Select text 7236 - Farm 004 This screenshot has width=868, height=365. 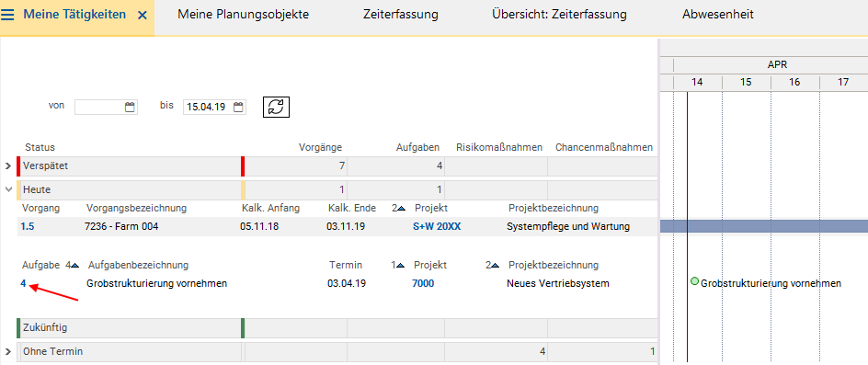121,226
